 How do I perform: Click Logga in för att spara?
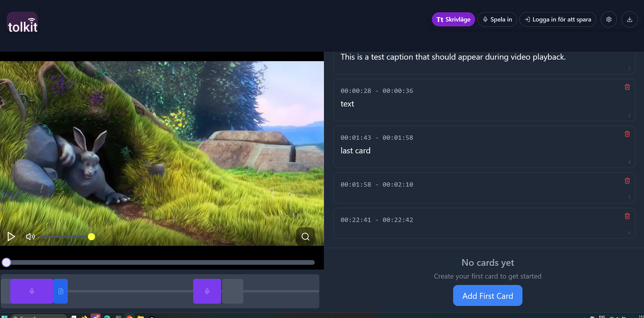(x=557, y=19)
